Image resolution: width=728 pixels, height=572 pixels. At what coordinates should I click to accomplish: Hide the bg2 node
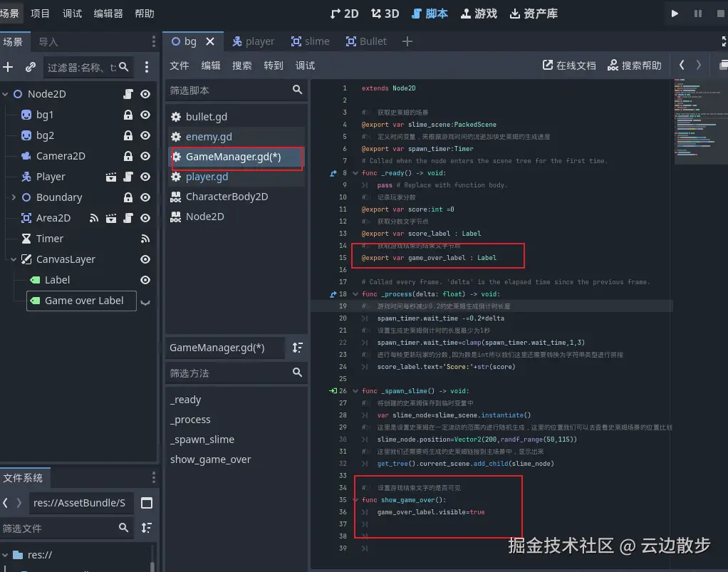click(x=145, y=135)
